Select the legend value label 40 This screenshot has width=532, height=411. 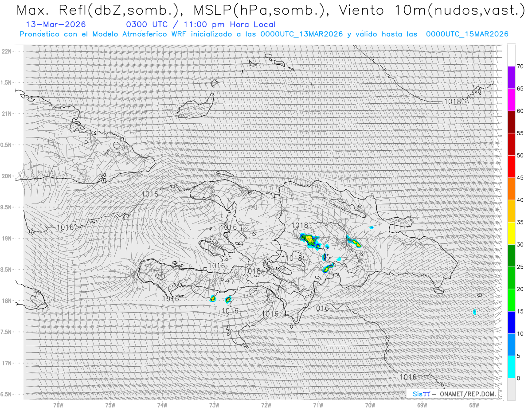pyautogui.click(x=520, y=200)
